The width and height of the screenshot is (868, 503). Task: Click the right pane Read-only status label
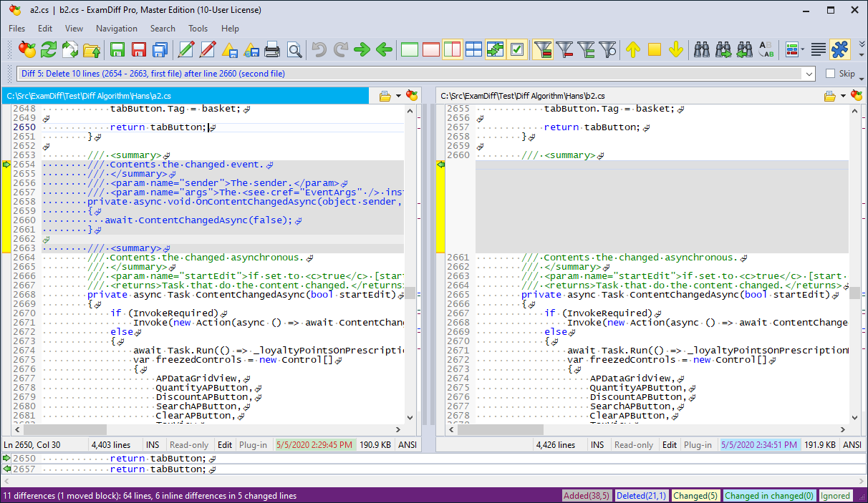(634, 444)
